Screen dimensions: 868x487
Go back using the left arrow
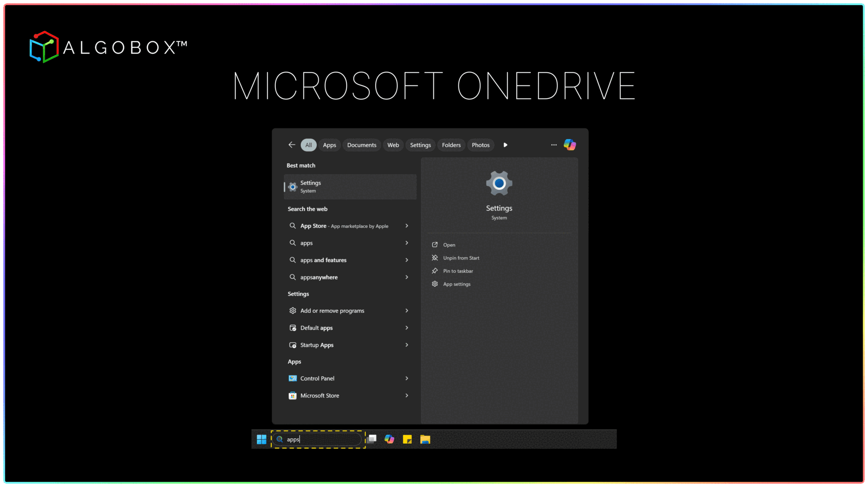(x=292, y=145)
